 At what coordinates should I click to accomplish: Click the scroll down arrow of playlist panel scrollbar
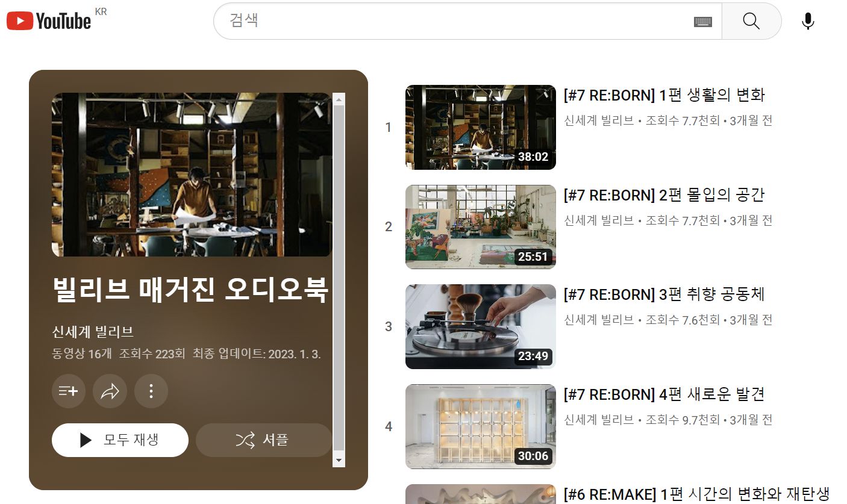(339, 461)
